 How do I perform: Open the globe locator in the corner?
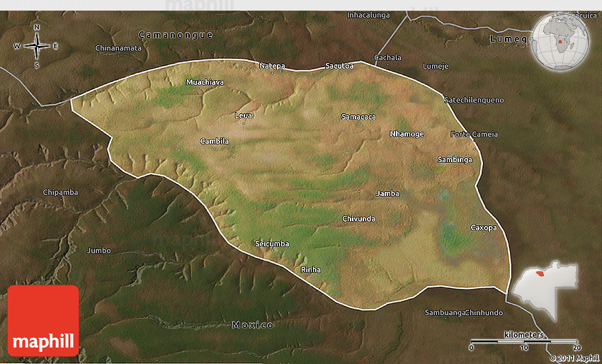(562, 42)
